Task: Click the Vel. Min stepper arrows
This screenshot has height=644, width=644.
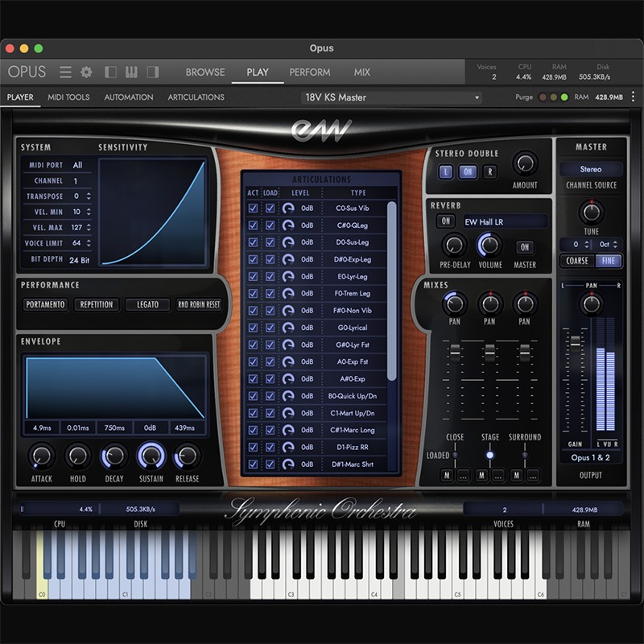Action: [89, 212]
